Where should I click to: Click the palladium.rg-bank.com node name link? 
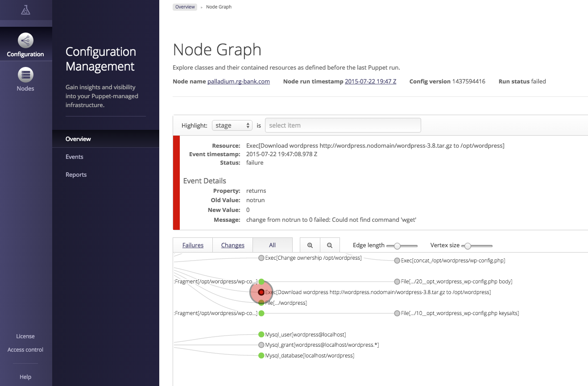(x=238, y=81)
